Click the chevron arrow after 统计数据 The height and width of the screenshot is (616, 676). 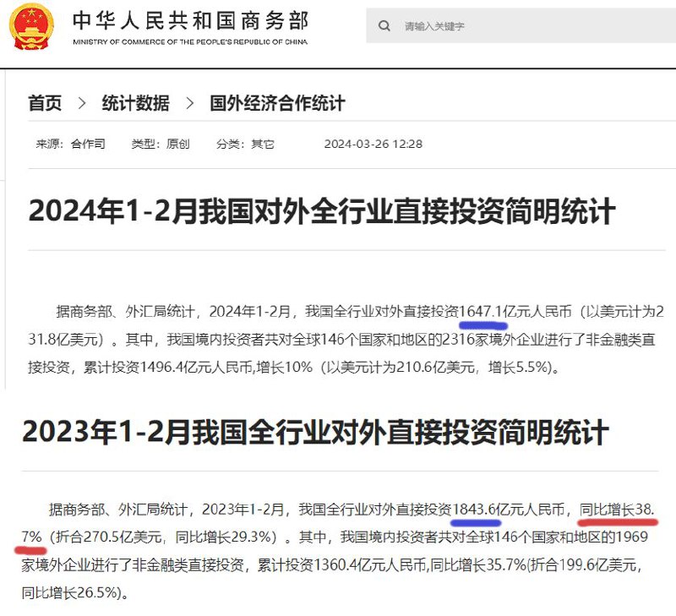tap(190, 103)
